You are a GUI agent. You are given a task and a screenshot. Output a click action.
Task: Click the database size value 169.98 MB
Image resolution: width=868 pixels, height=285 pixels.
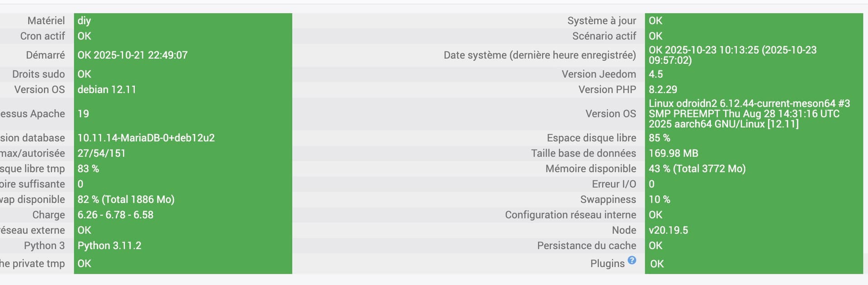pyautogui.click(x=673, y=153)
